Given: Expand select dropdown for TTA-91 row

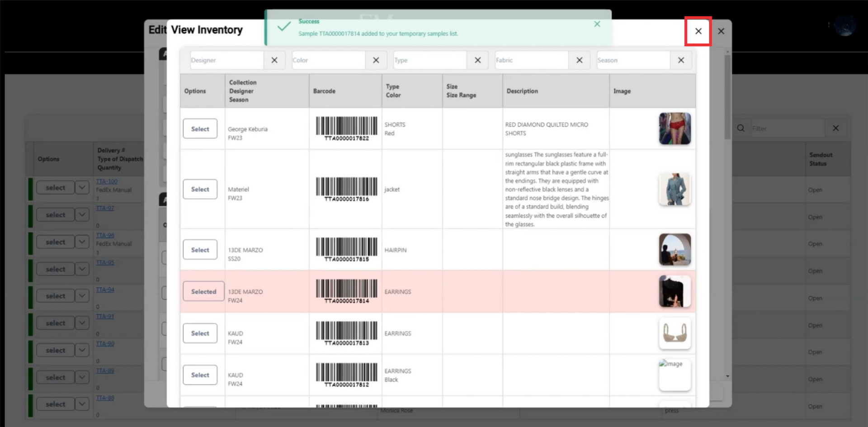Looking at the screenshot, I should coord(82,323).
